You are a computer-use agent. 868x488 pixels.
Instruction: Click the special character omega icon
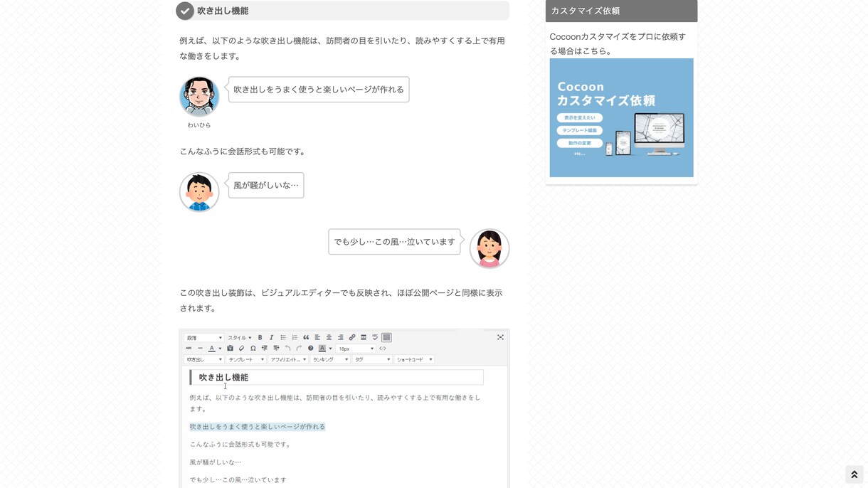tap(253, 349)
